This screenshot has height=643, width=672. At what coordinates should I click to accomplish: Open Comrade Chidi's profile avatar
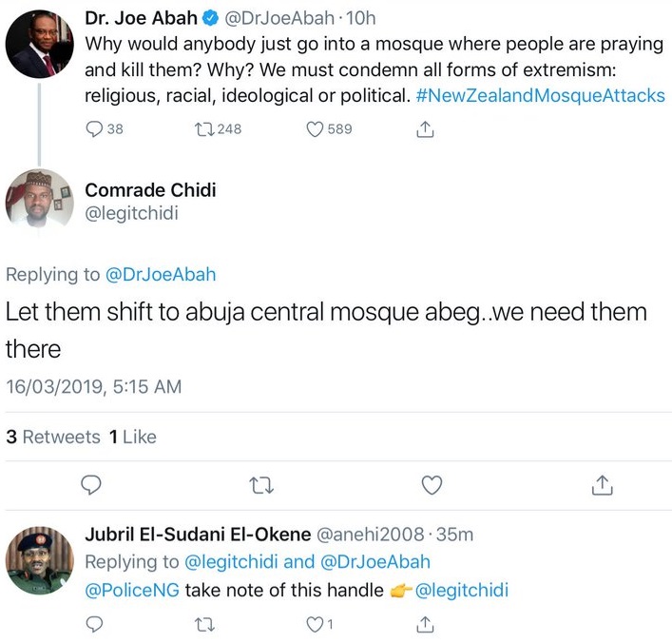[40, 201]
